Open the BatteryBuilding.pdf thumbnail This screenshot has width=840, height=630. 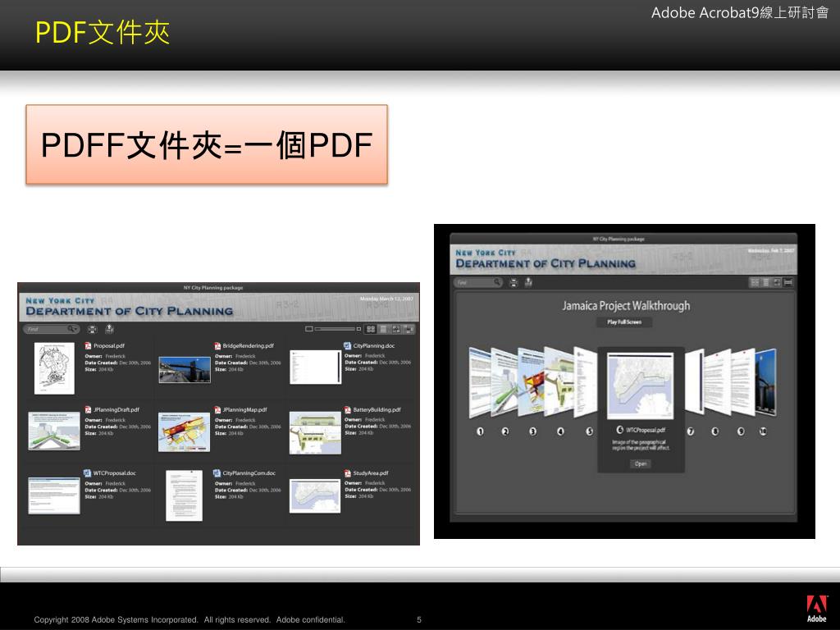[x=315, y=433]
